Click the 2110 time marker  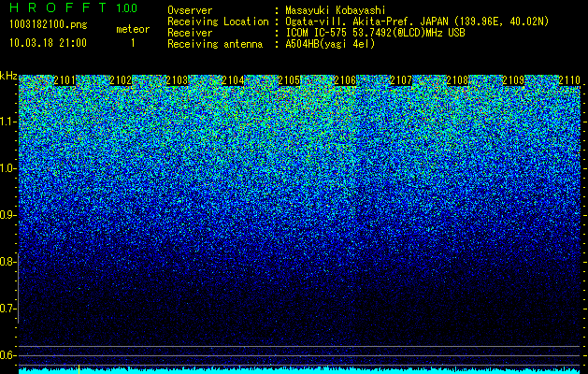pos(569,80)
